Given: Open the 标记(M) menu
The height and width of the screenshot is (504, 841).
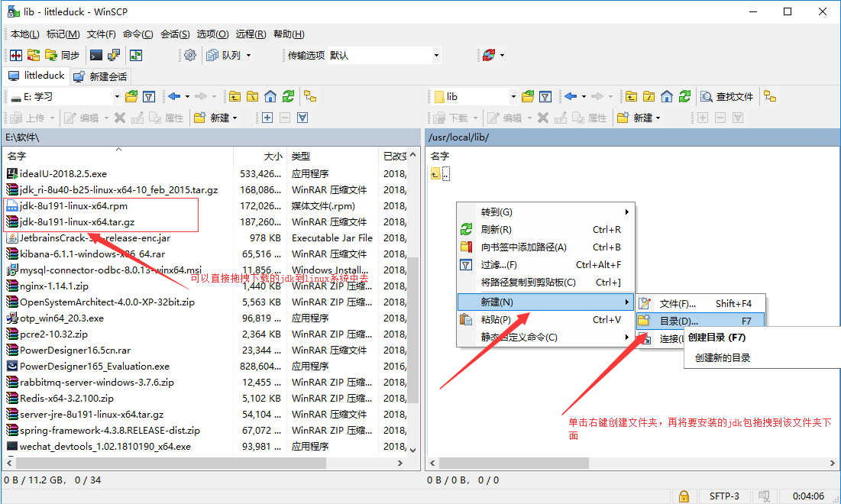Looking at the screenshot, I should point(63,34).
